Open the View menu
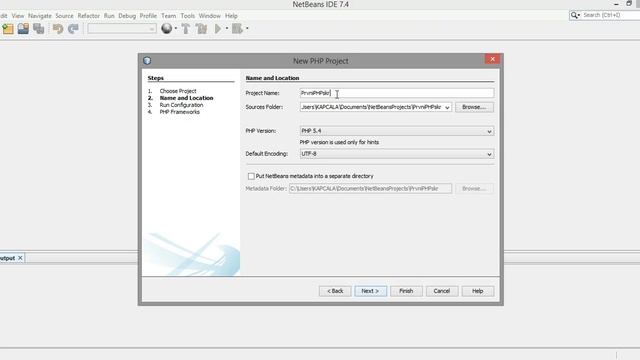This screenshot has width=640, height=360. pyautogui.click(x=18, y=16)
